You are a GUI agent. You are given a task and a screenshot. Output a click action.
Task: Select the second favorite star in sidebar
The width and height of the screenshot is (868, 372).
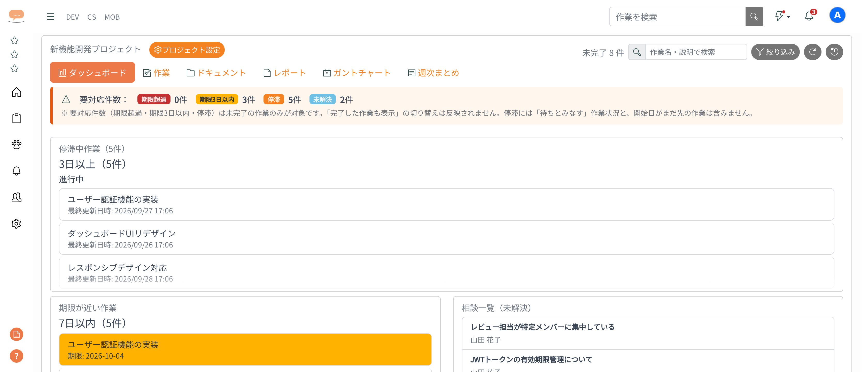click(x=14, y=54)
